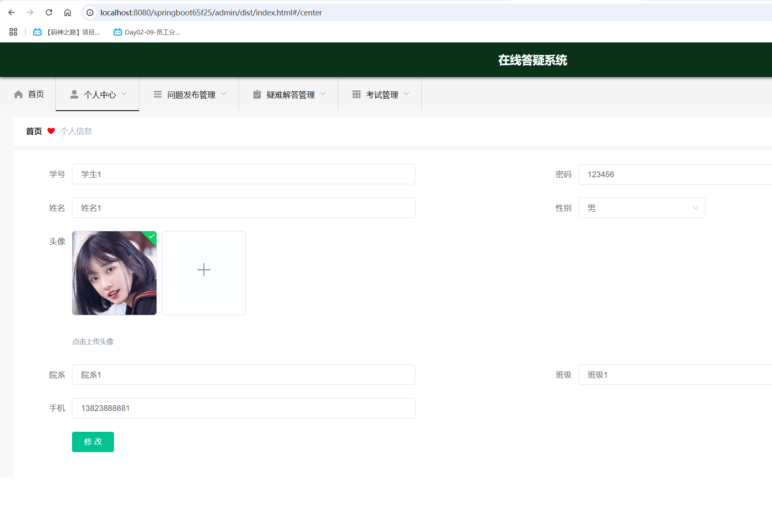Image resolution: width=772 pixels, height=532 pixels.
Task: Open the 个人中心 menu
Action: coord(97,94)
